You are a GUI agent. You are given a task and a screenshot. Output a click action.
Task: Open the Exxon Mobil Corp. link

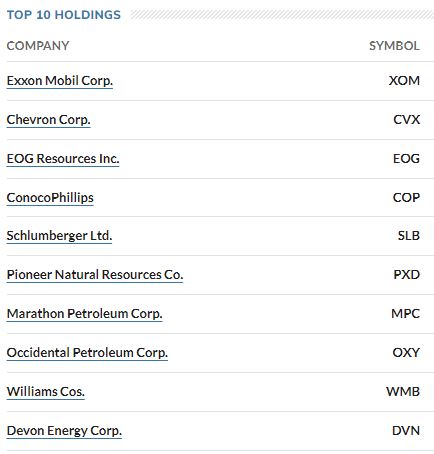point(60,81)
